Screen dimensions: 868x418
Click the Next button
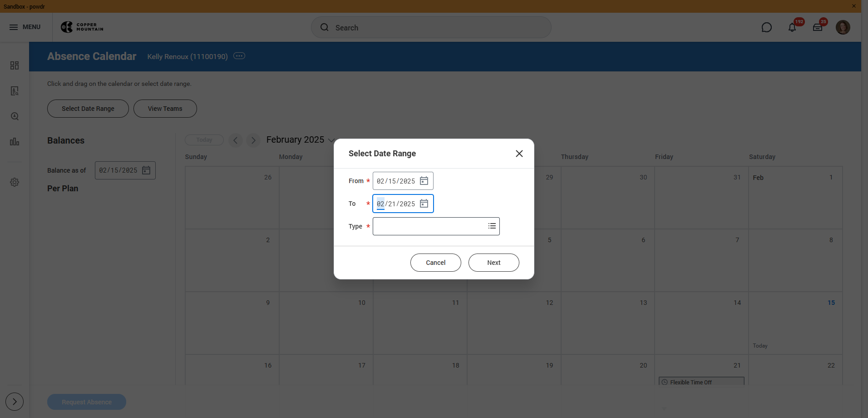494,263
